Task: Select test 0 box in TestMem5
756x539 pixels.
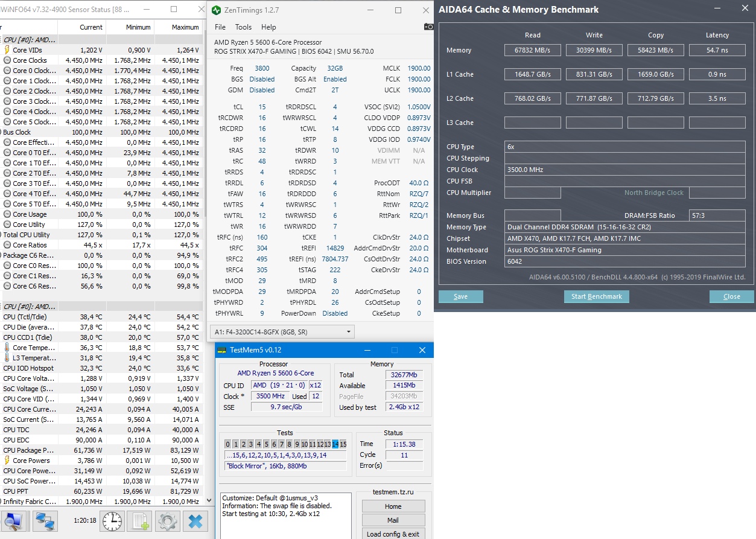Action: click(x=228, y=444)
